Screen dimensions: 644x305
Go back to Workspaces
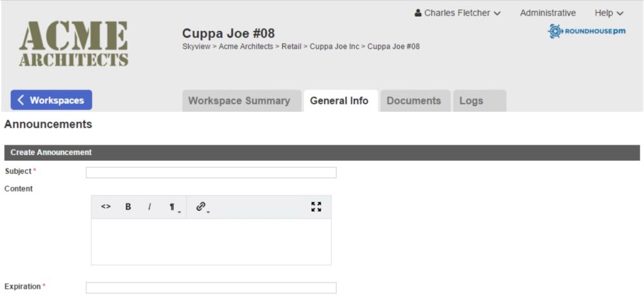point(52,100)
